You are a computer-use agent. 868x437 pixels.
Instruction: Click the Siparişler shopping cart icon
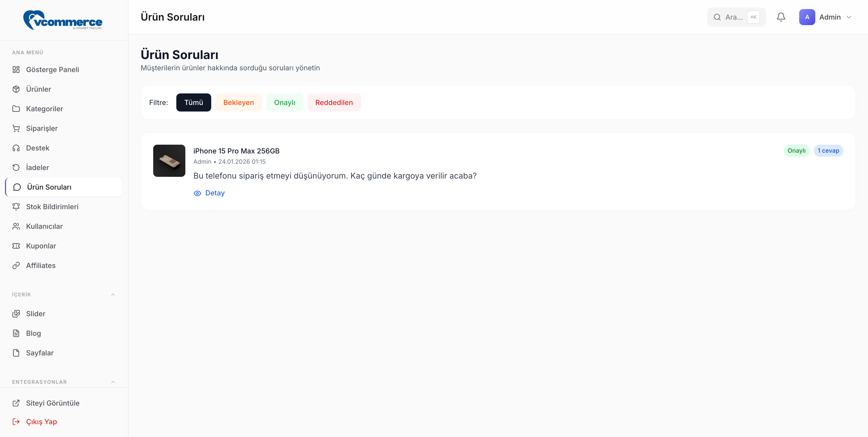[x=16, y=128]
